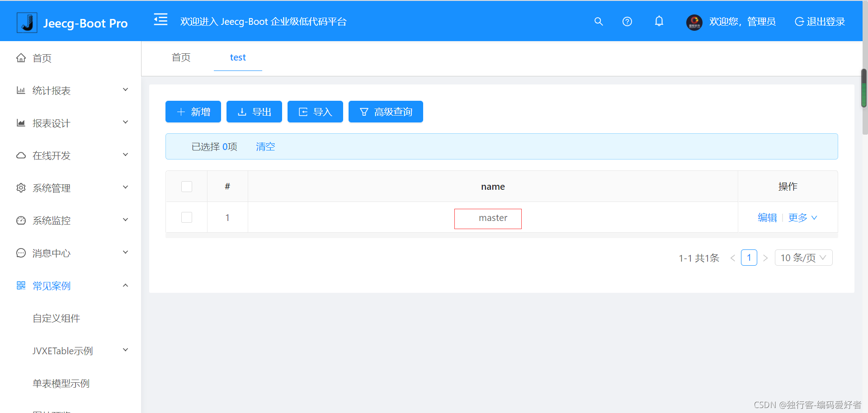Click the 统计报表 bar chart icon

click(x=21, y=90)
